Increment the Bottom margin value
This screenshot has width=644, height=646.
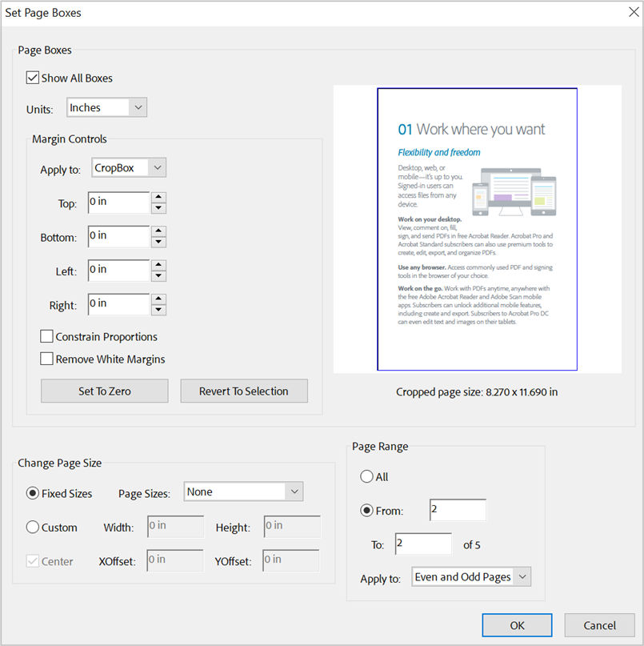(x=158, y=231)
